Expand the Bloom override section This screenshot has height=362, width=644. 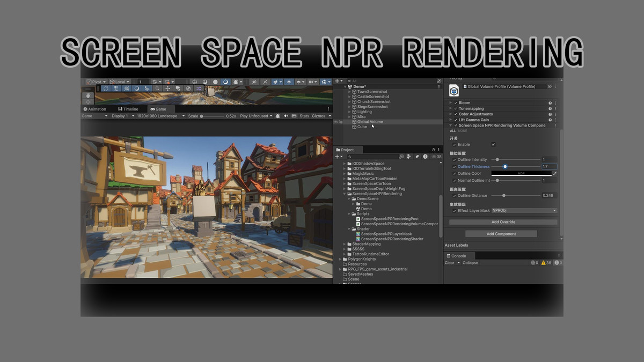click(451, 103)
